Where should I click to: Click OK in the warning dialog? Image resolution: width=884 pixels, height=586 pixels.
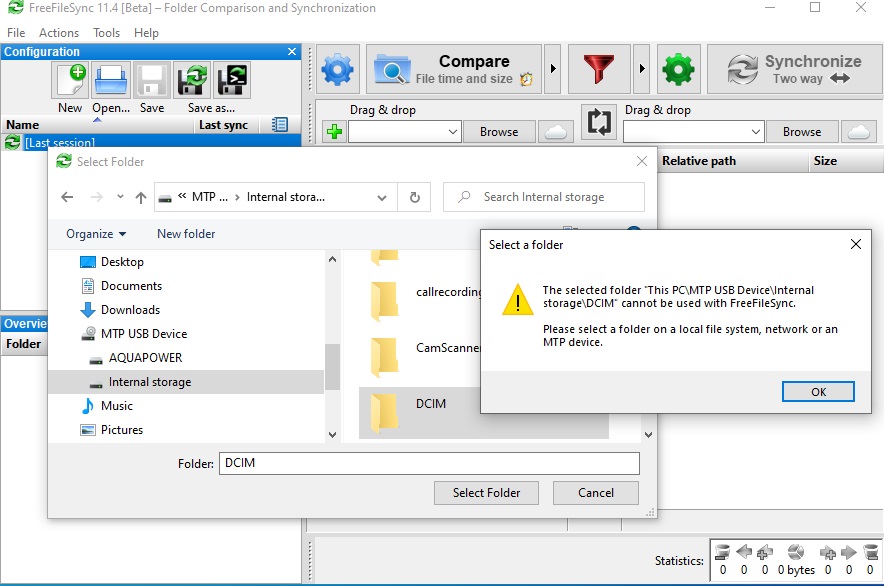[x=818, y=392]
